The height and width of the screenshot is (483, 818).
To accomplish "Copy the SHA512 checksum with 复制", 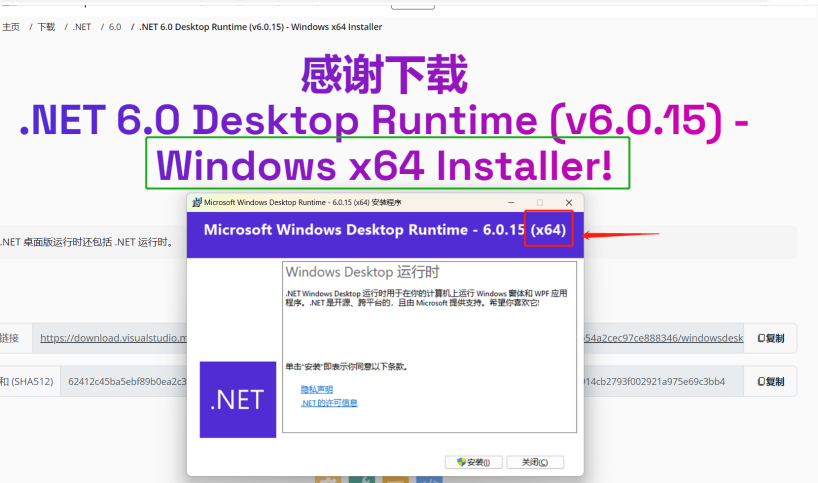I will 771,381.
